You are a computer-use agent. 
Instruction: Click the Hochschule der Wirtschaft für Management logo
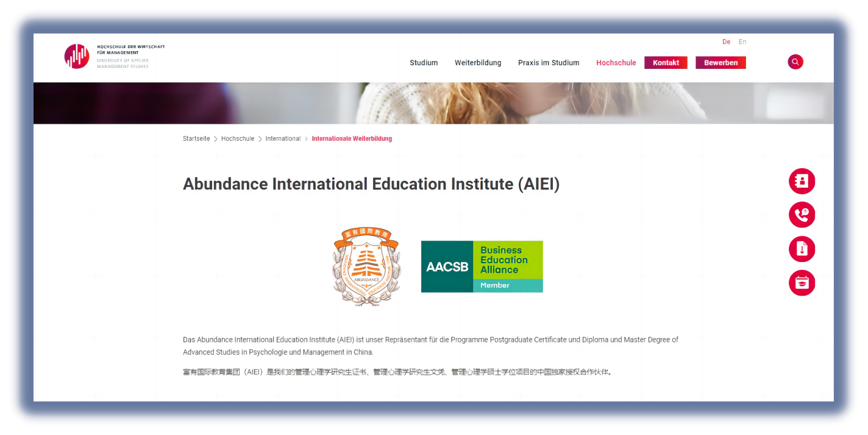115,56
